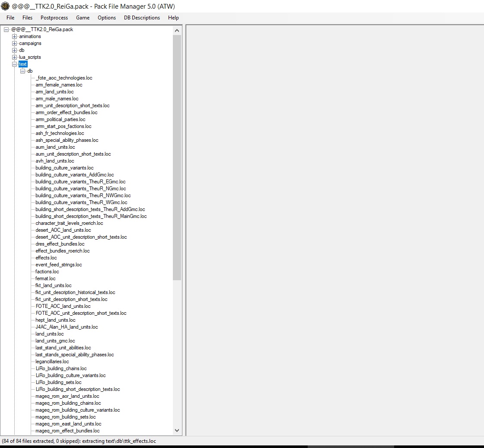Click the Pack File Manager title bar icon

coord(5,6)
